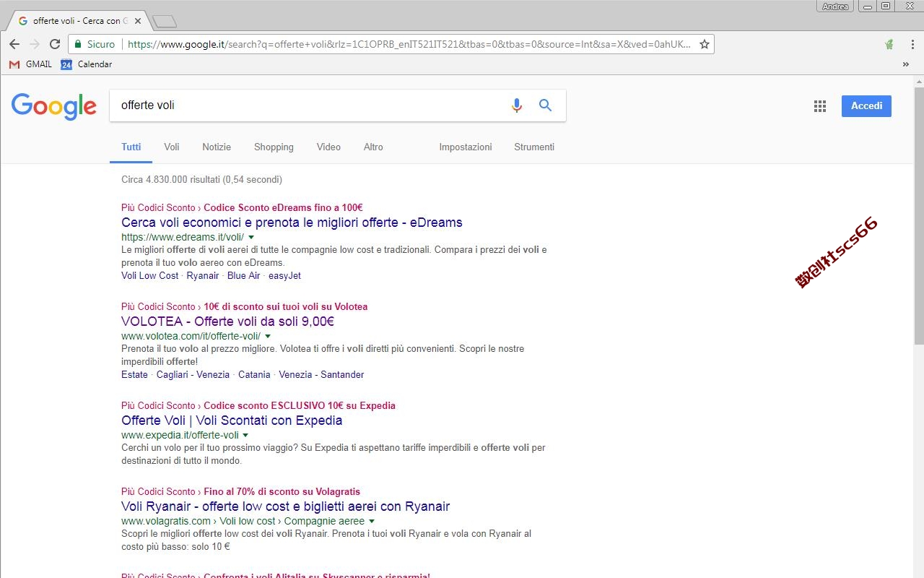Focus the browser address bar URL
Image resolution: width=924 pixels, height=578 pixels.
point(409,44)
